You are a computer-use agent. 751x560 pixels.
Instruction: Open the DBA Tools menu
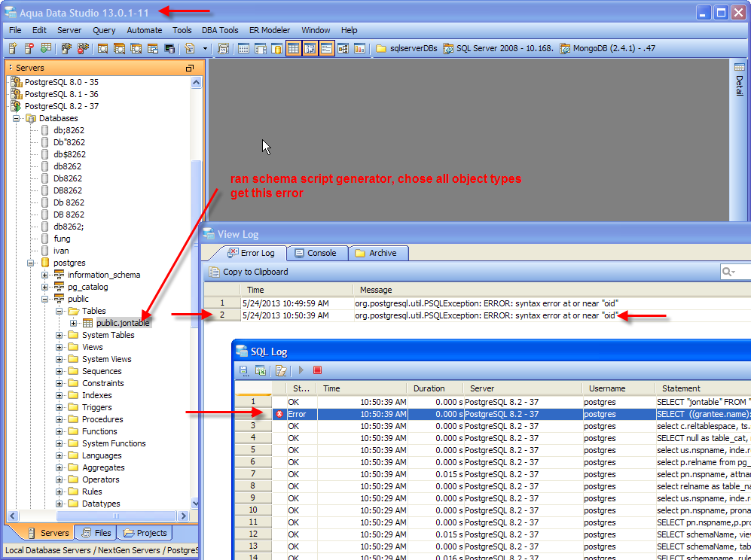[220, 30]
